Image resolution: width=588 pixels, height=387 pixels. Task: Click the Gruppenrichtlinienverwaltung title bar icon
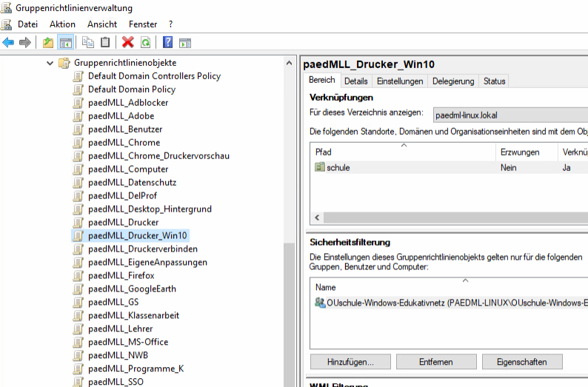pos(6,7)
